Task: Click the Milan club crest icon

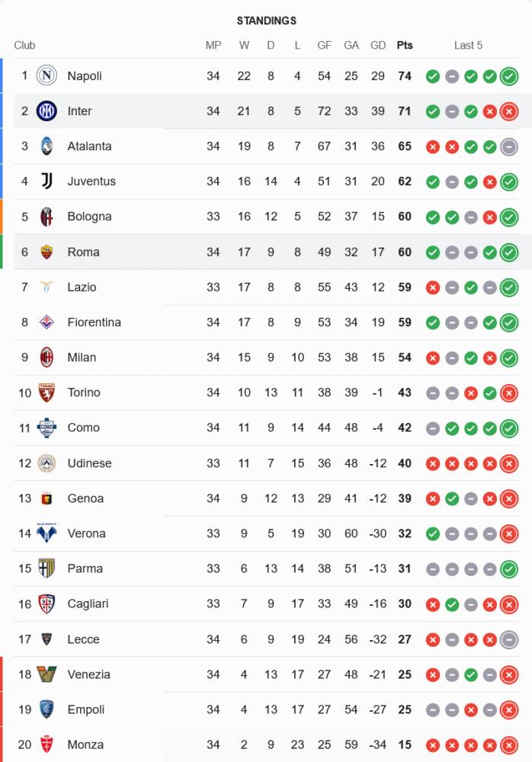Action: pyautogui.click(x=46, y=357)
